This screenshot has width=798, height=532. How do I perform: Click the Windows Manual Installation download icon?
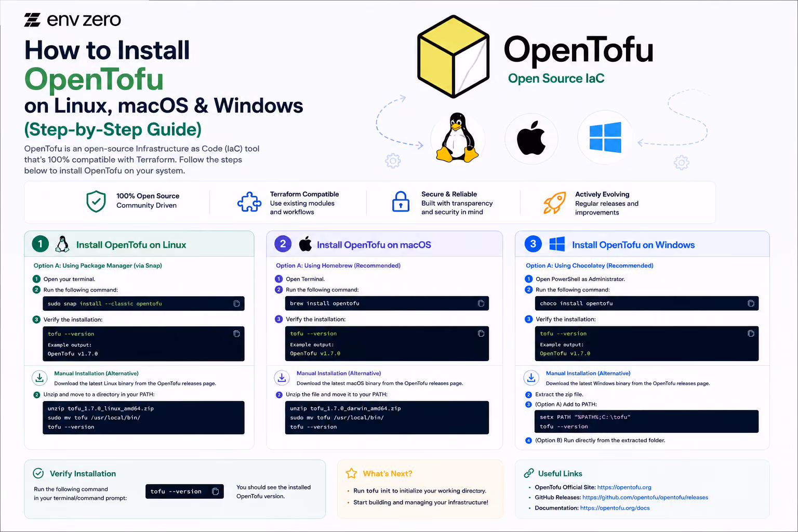click(531, 378)
